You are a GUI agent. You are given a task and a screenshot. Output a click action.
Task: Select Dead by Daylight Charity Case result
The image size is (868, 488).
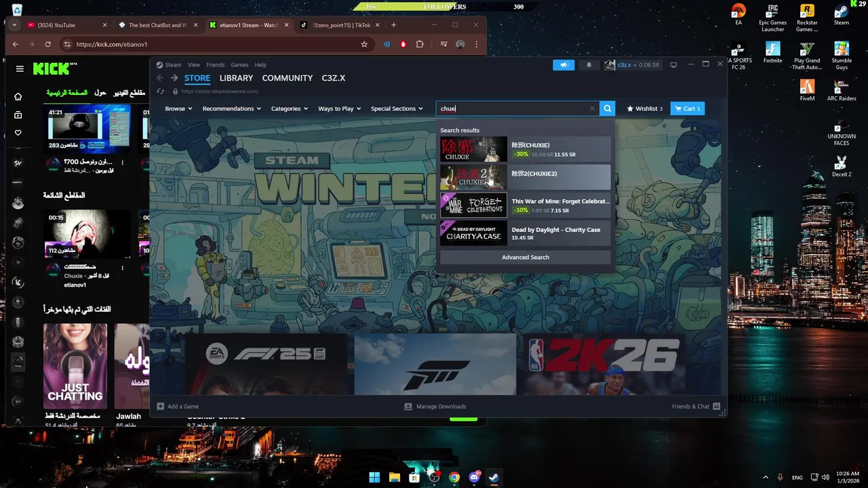tap(526, 234)
